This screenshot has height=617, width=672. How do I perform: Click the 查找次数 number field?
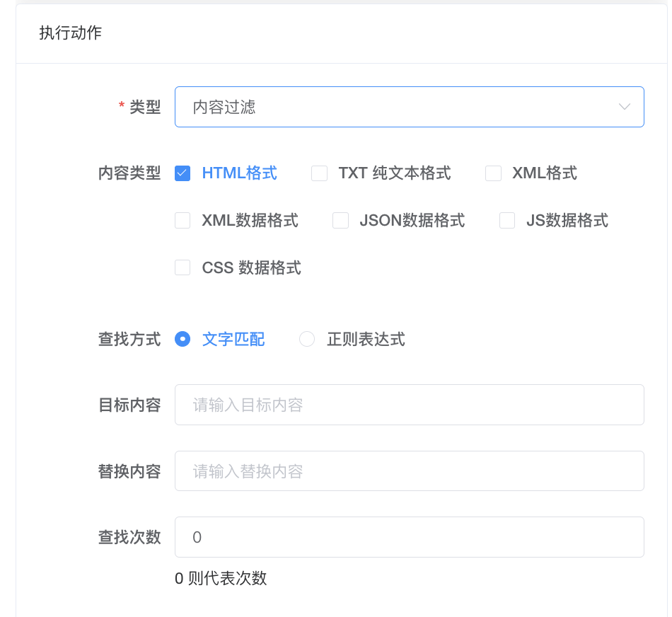[409, 537]
